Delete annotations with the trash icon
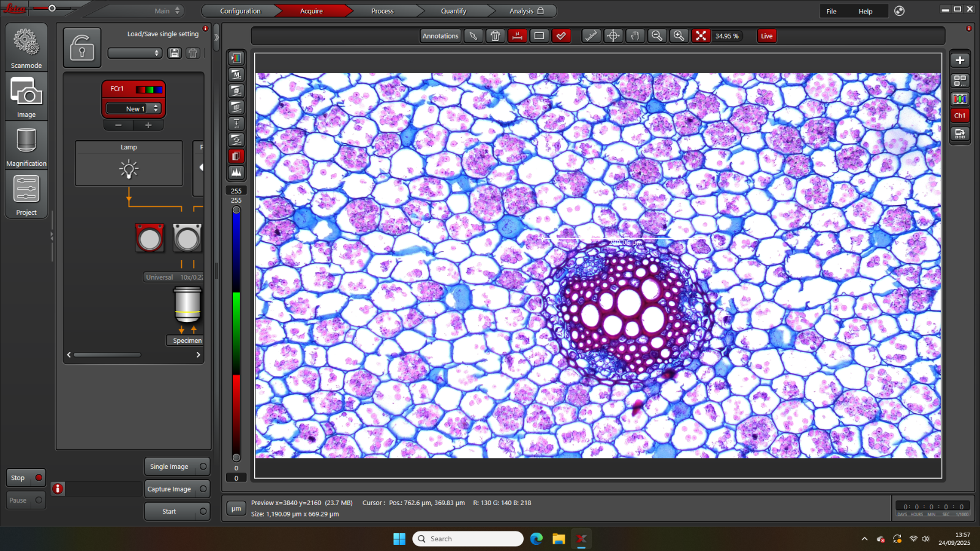Viewport: 980px width, 551px height. 495,36
